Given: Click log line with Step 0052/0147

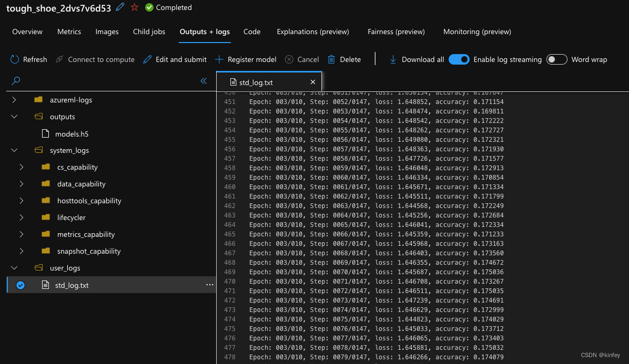Looking at the screenshot, I should tap(376, 102).
